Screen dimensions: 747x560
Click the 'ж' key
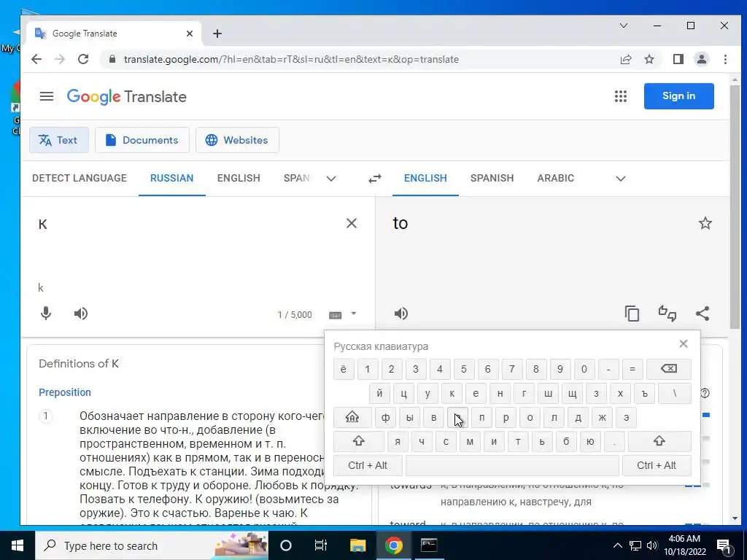point(602,418)
